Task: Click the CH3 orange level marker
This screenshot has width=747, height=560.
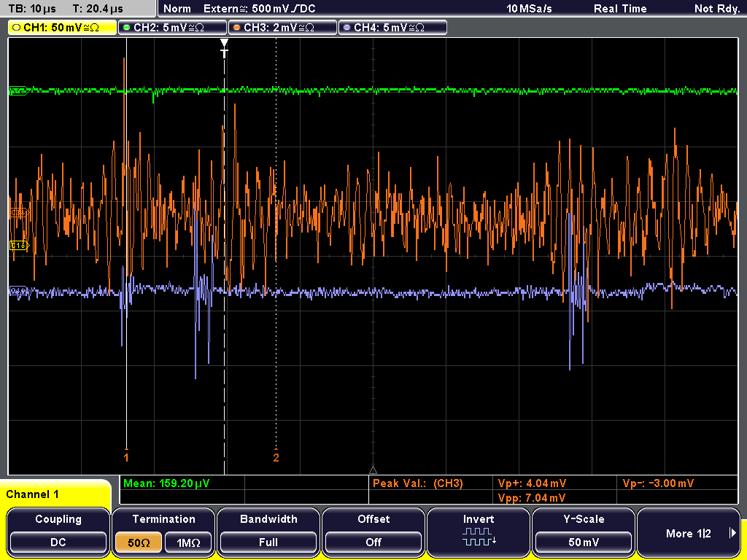Action: point(20,212)
